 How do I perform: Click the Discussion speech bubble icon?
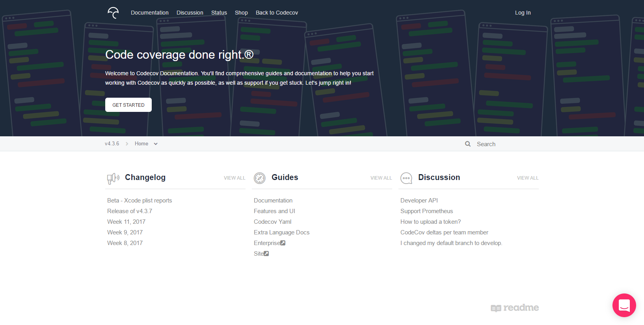pos(406,178)
